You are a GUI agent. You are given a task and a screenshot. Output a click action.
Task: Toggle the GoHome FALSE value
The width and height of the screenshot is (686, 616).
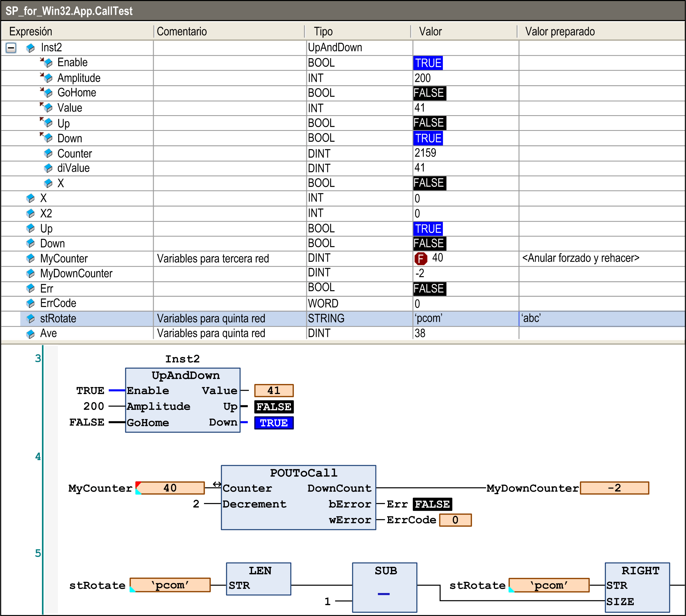pos(429,92)
